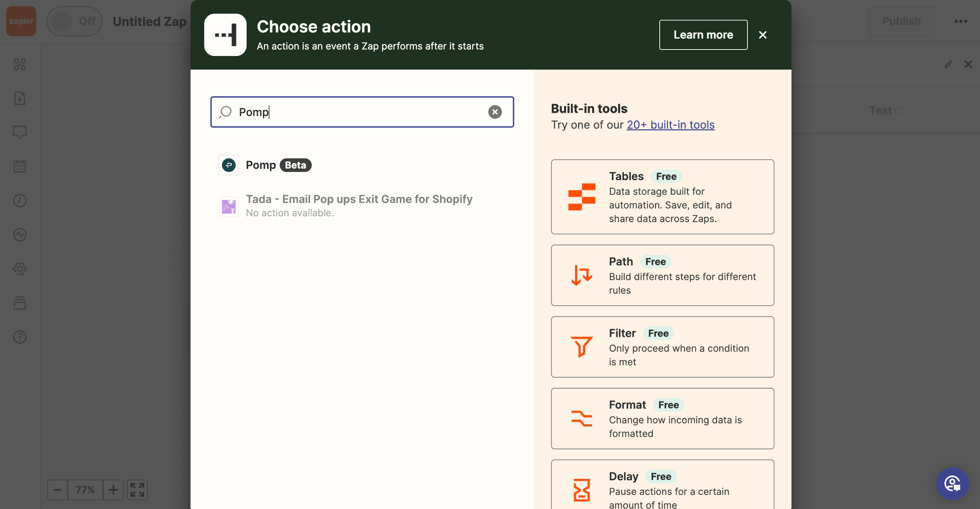The height and width of the screenshot is (509, 980).
Task: Open the 20+ built-in tools link
Action: [x=670, y=125]
